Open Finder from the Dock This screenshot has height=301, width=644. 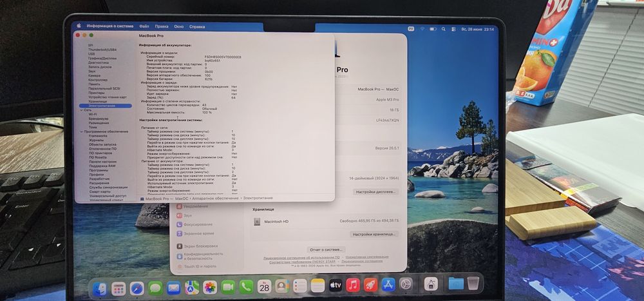[x=100, y=289]
